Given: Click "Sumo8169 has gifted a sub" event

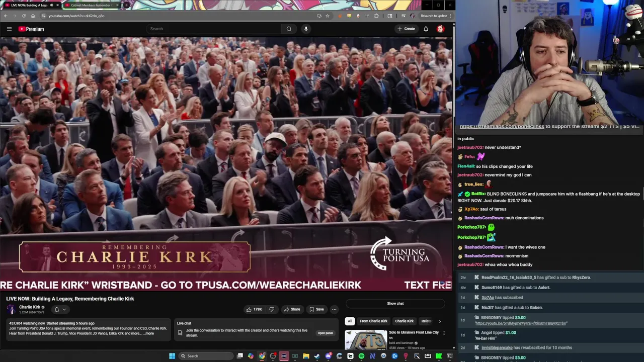Looking at the screenshot, I should 516,287.
